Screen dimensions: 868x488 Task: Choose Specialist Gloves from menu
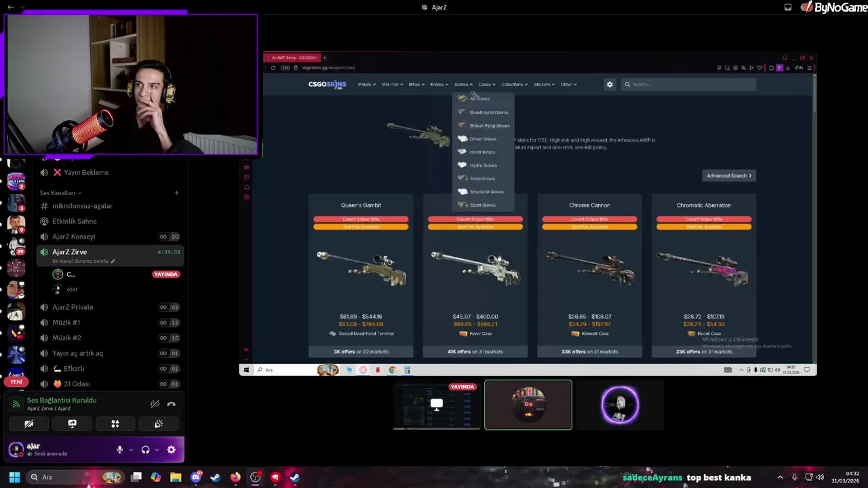point(483,192)
